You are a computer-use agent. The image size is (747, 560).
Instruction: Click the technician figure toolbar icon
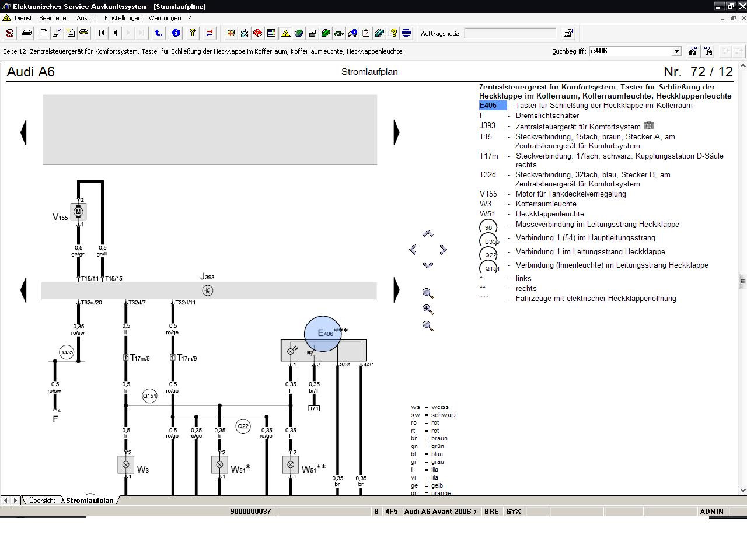pyautogui.click(x=245, y=33)
